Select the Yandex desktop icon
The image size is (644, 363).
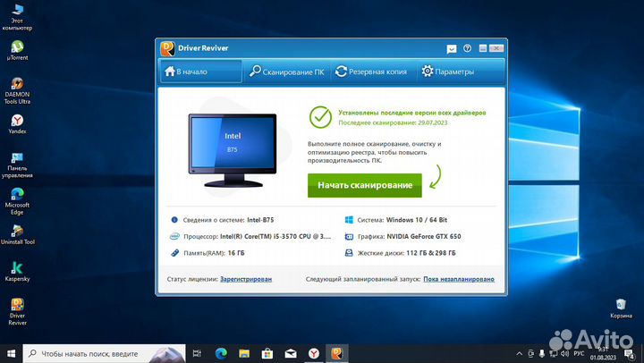(17, 124)
